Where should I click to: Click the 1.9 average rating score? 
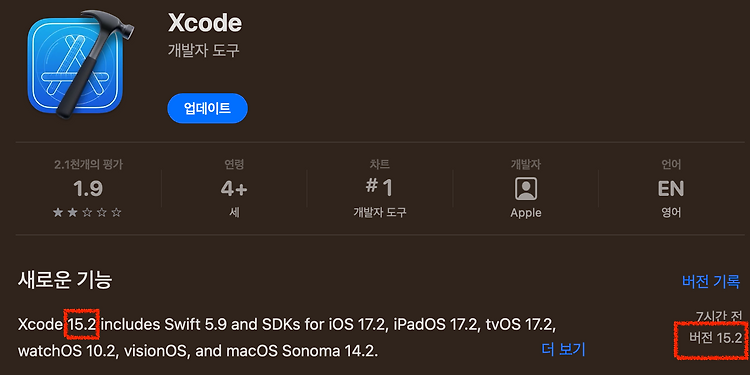pos(88,189)
